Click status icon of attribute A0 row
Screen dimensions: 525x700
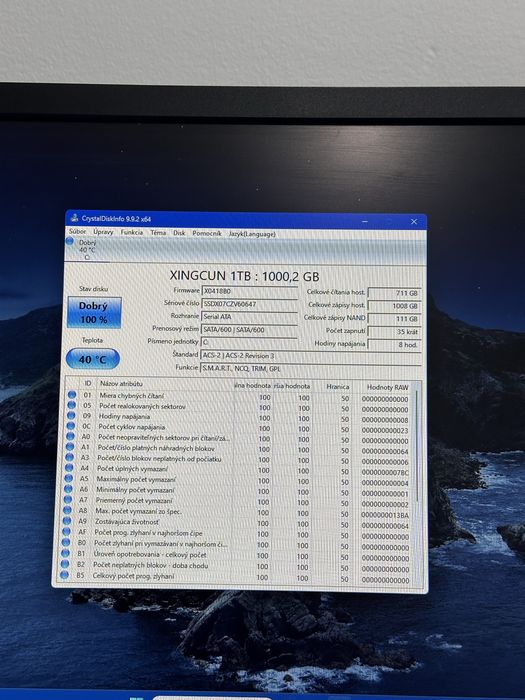click(x=70, y=436)
